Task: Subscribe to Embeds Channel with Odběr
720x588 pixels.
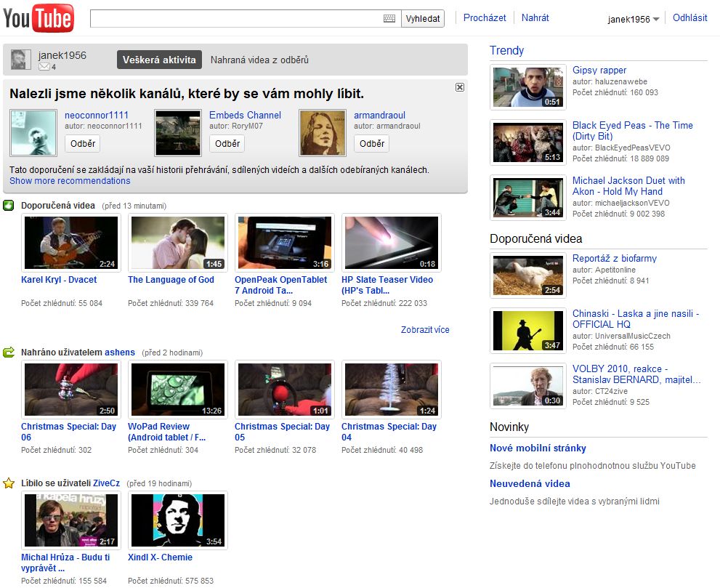Action: (227, 143)
